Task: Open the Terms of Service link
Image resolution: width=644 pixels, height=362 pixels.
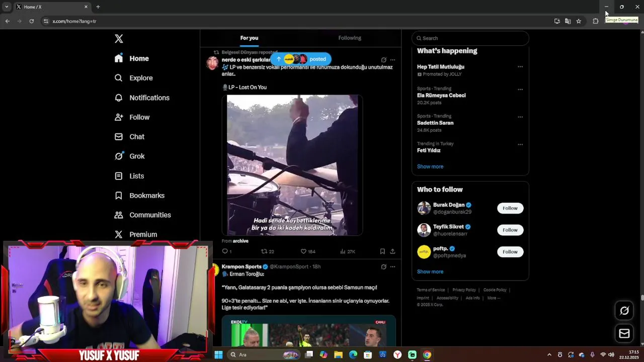Action: (x=431, y=290)
